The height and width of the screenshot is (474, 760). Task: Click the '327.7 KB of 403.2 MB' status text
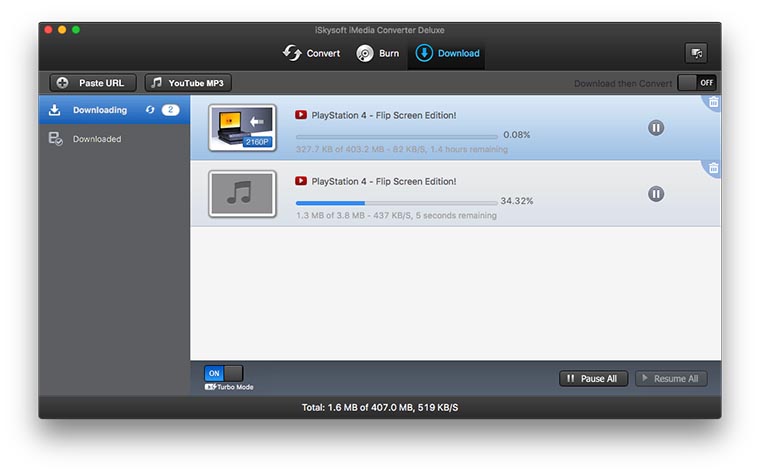pos(402,149)
